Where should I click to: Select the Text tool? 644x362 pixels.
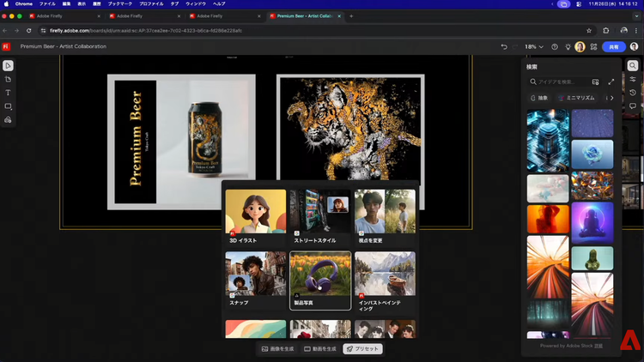coord(8,93)
